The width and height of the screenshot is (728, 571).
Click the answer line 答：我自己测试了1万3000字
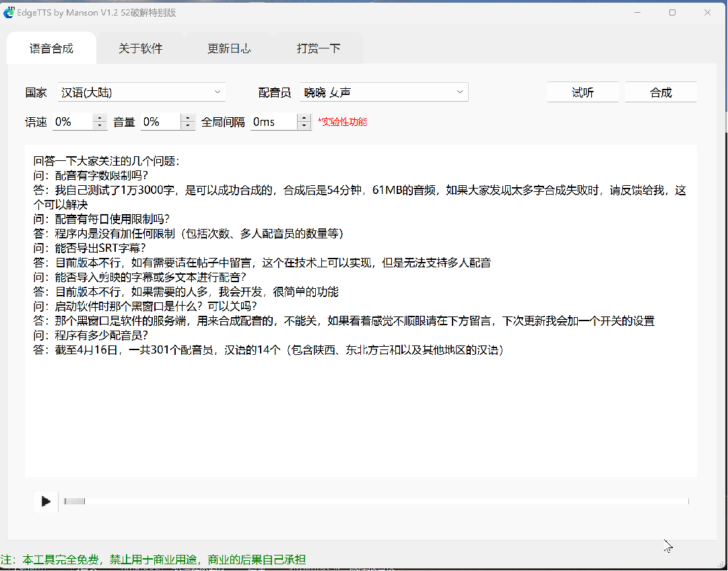tap(360, 197)
